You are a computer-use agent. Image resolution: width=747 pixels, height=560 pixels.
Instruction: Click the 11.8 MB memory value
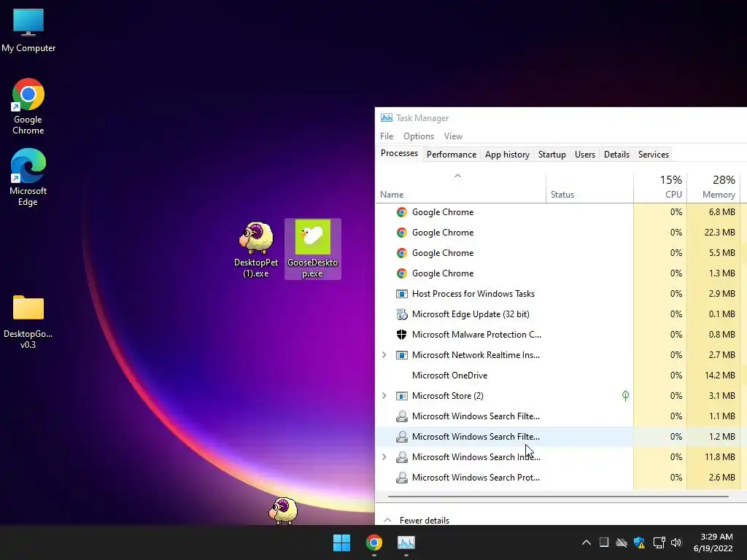(719, 457)
